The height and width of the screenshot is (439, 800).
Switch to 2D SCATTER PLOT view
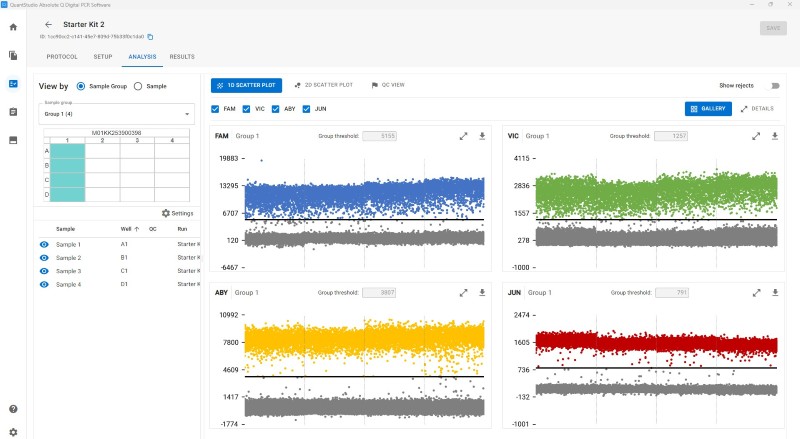coord(323,85)
